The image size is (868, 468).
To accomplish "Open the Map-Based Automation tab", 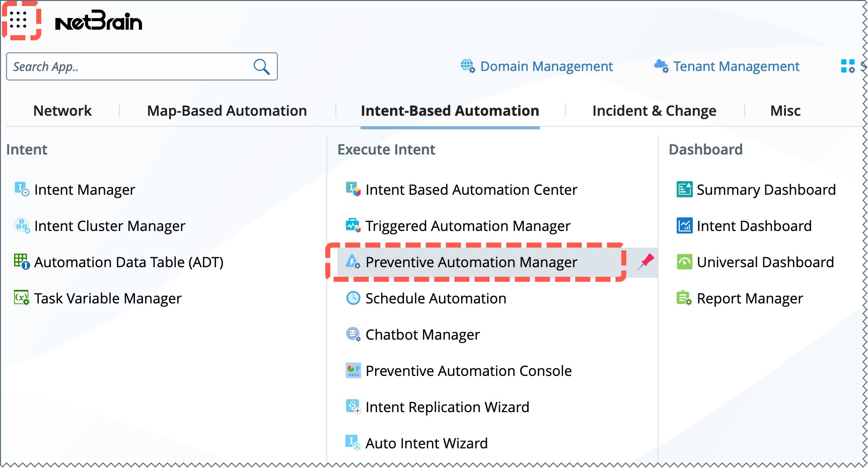I will (x=227, y=111).
